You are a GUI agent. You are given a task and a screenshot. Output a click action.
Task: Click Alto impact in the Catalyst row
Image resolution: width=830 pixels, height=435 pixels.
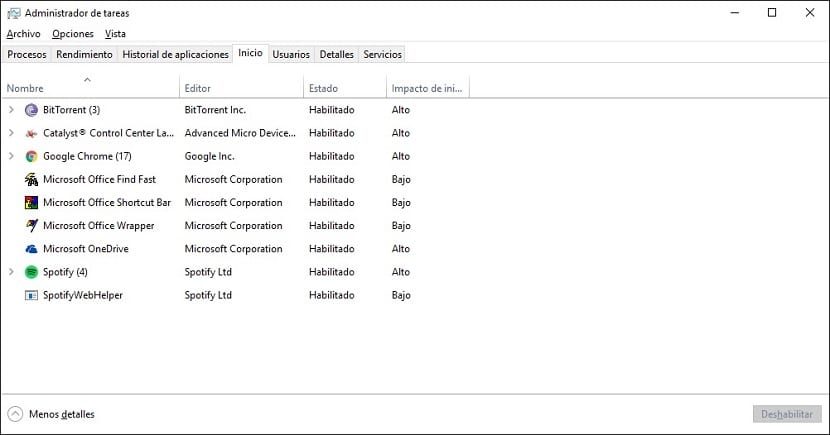[401, 133]
